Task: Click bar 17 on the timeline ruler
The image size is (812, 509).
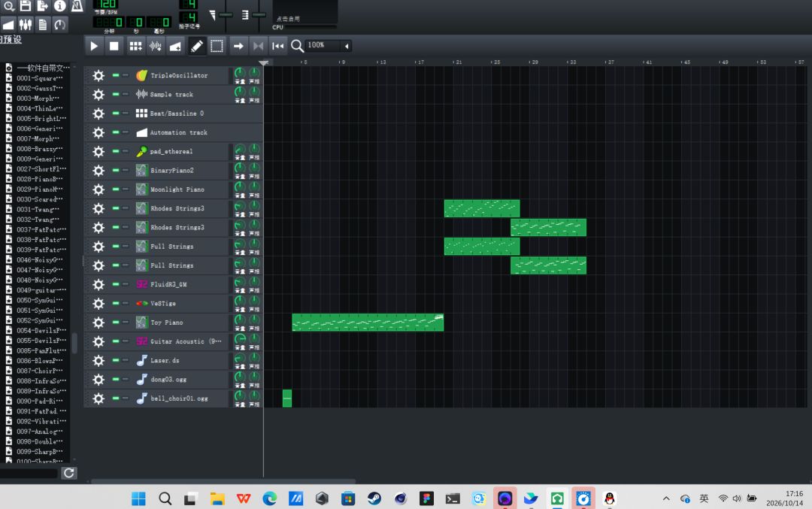Action: pyautogui.click(x=420, y=62)
